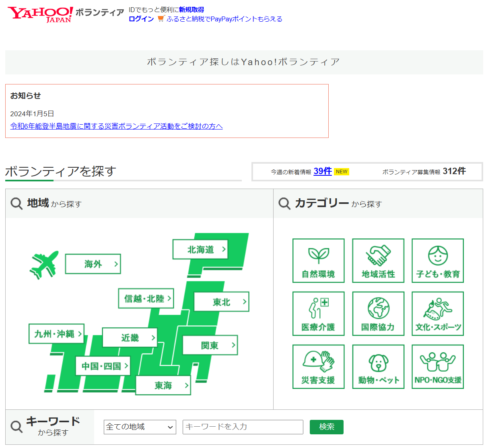The height and width of the screenshot is (448, 488).
Task: Click the 2024年1月5日 date text
Action: click(x=32, y=114)
